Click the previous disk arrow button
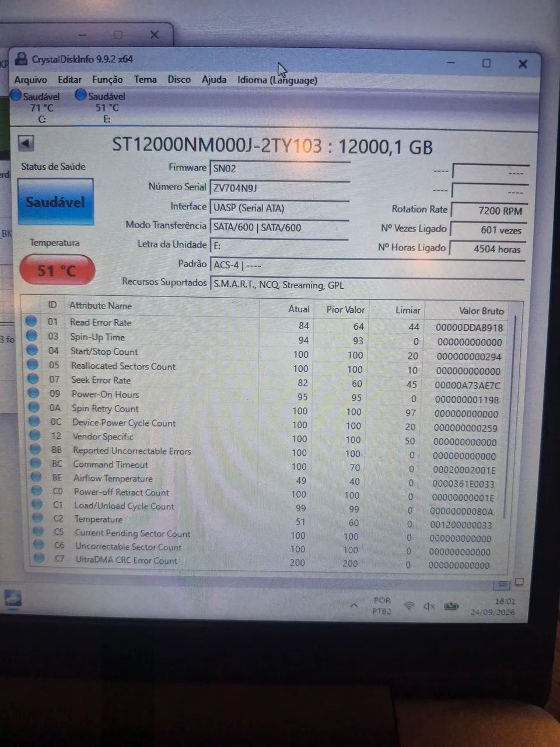Screen dimensions: 560x747 click(26, 143)
